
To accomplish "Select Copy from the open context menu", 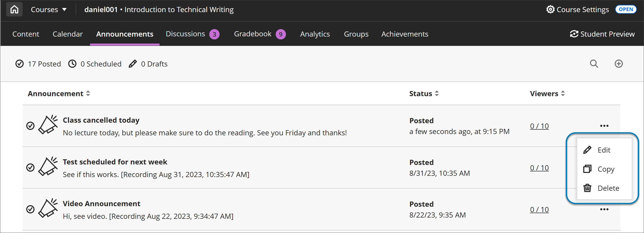I will (606, 169).
